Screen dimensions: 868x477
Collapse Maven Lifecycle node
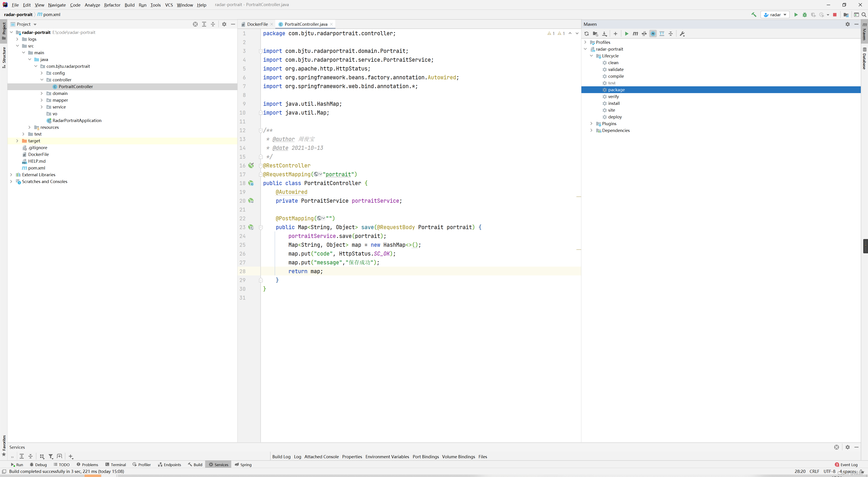pos(591,56)
